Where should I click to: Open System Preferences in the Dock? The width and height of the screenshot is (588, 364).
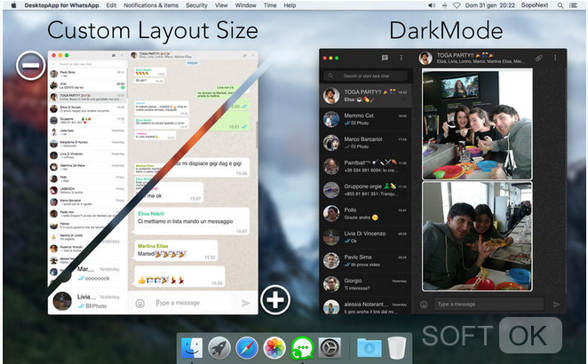(330, 348)
